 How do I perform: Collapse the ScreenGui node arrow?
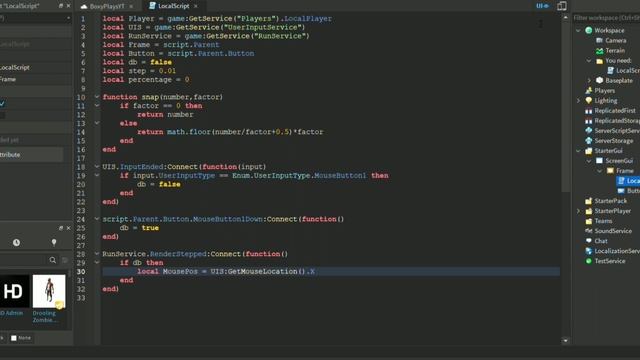pos(589,161)
